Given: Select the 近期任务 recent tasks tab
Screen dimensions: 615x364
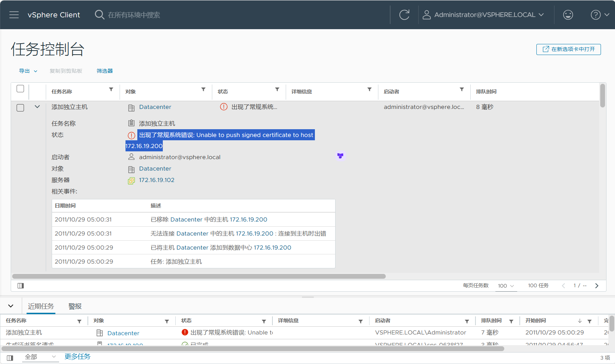Looking at the screenshot, I should point(41,306).
